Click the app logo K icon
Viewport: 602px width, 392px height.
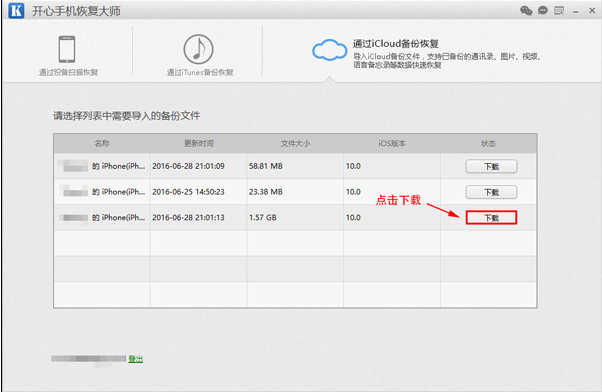(16, 10)
